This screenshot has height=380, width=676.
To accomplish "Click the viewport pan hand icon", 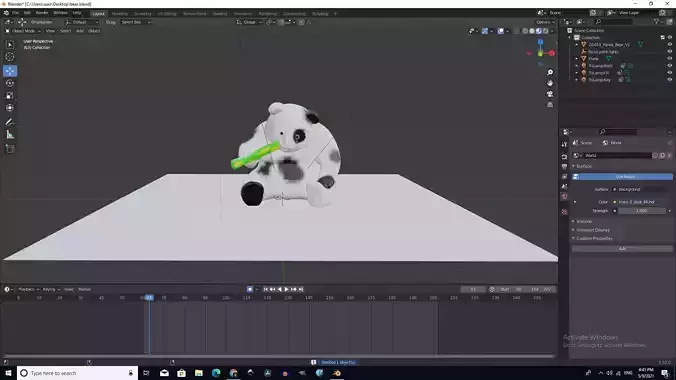I will [550, 83].
